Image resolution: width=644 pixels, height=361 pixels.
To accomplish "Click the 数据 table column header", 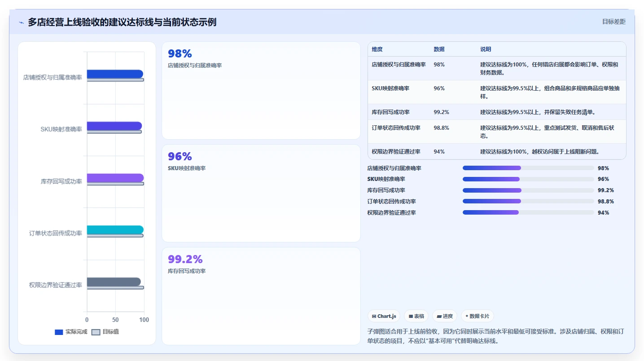I will (x=439, y=49).
